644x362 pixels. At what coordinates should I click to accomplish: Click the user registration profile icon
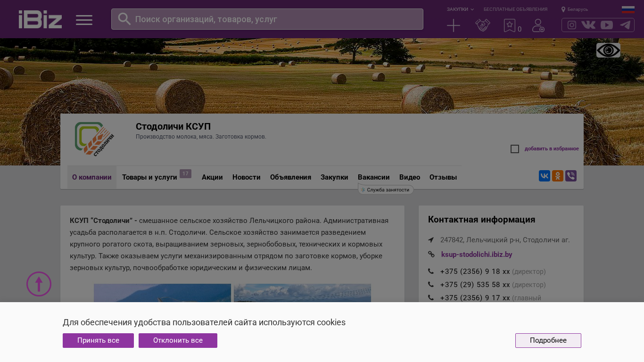pos(538,25)
